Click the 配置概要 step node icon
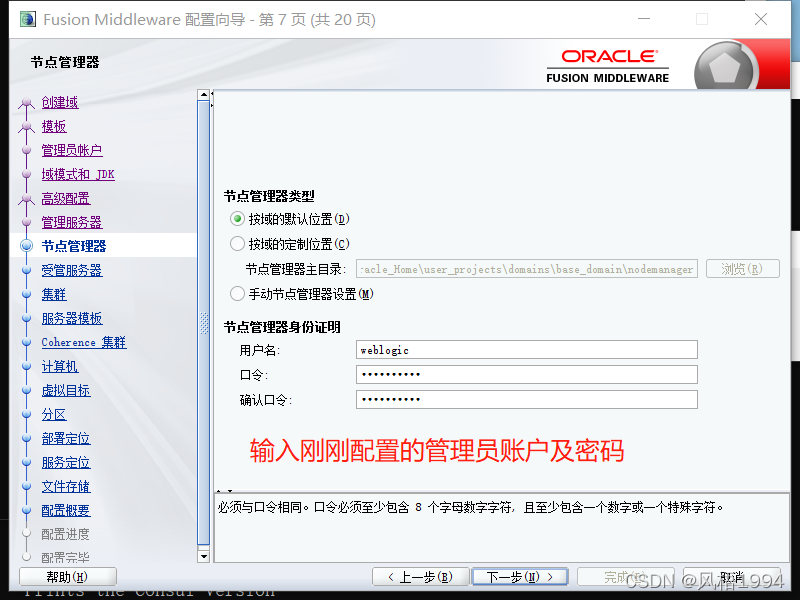The width and height of the screenshot is (800, 600). pos(27,510)
